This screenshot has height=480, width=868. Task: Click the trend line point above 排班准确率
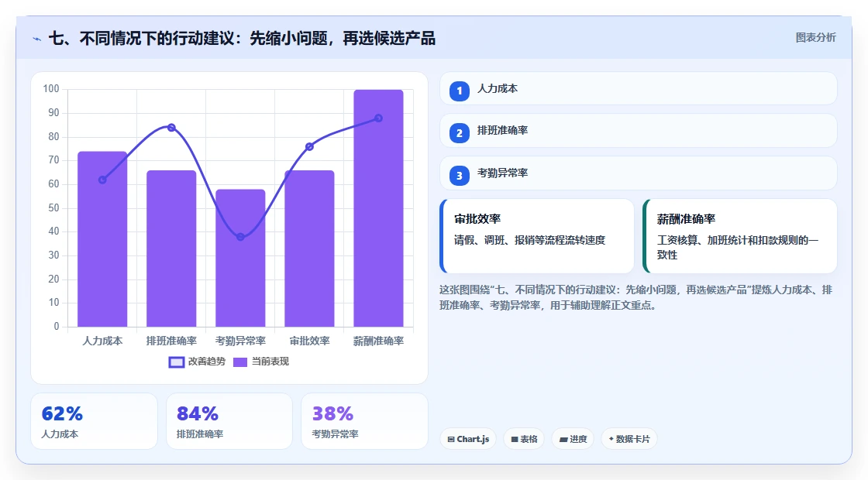[x=171, y=128]
